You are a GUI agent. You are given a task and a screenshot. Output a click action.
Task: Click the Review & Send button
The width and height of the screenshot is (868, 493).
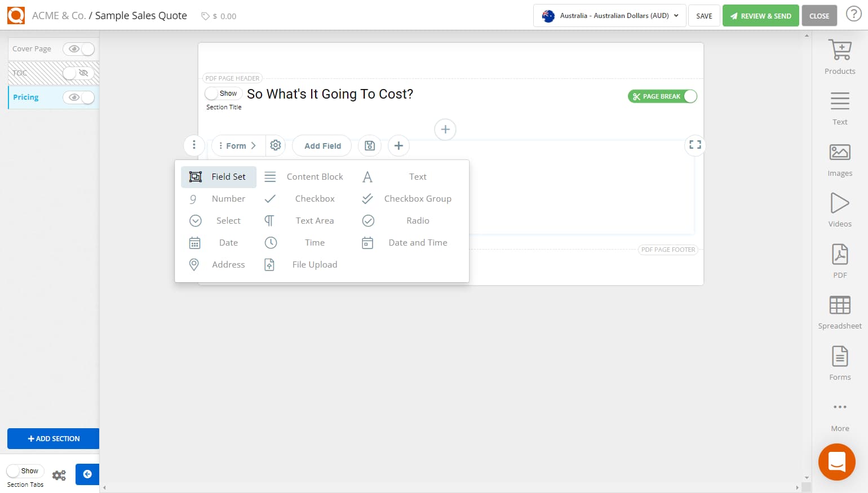click(760, 15)
